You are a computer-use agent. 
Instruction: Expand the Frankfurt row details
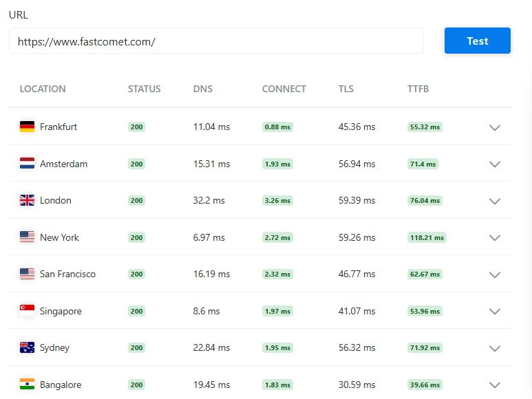coord(495,127)
